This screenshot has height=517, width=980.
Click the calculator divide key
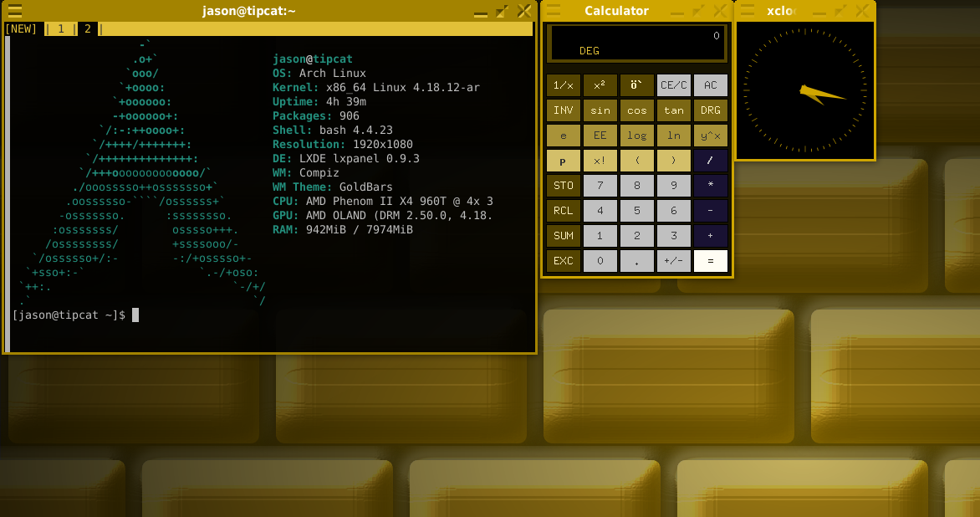pos(711,161)
